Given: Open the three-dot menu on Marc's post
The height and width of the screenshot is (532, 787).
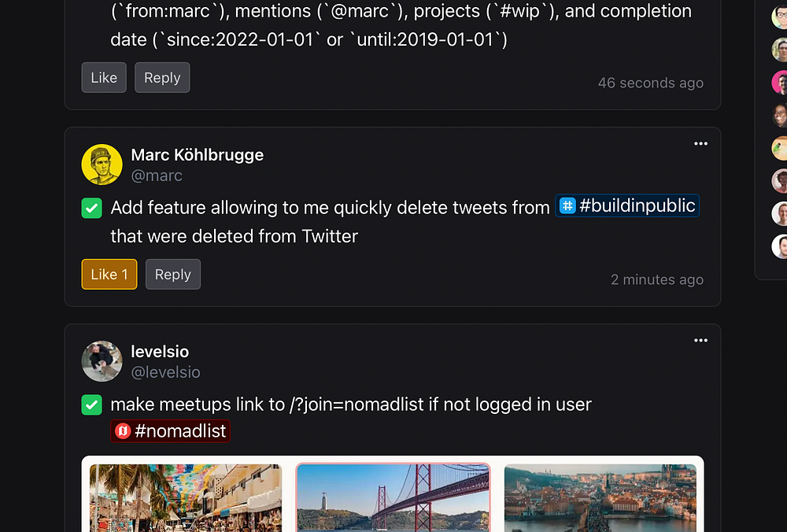Looking at the screenshot, I should point(700,144).
